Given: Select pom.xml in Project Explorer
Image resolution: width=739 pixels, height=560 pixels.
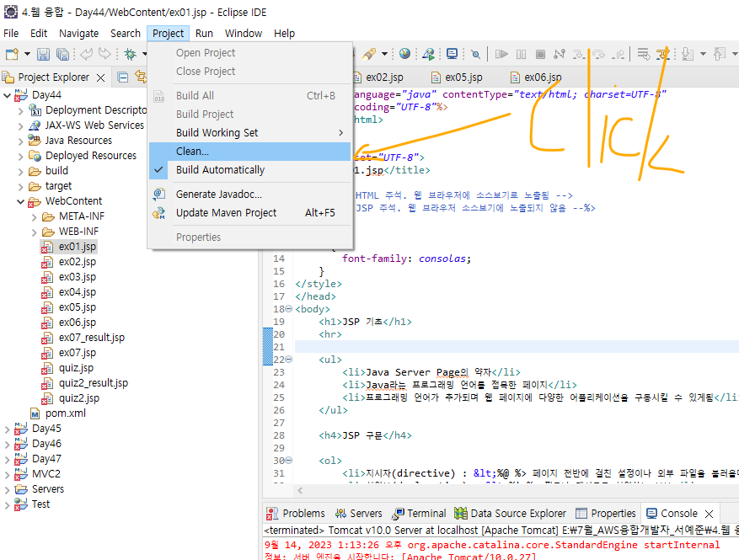Looking at the screenshot, I should [66, 413].
